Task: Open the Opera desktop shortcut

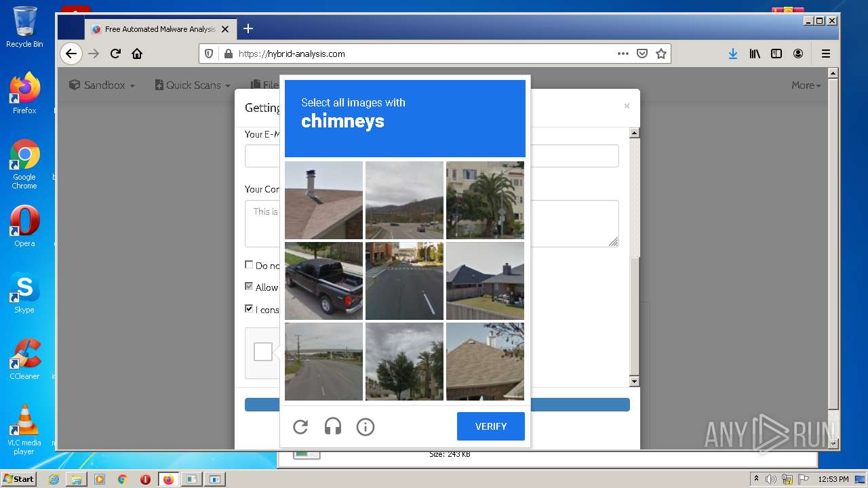Action: click(x=24, y=226)
